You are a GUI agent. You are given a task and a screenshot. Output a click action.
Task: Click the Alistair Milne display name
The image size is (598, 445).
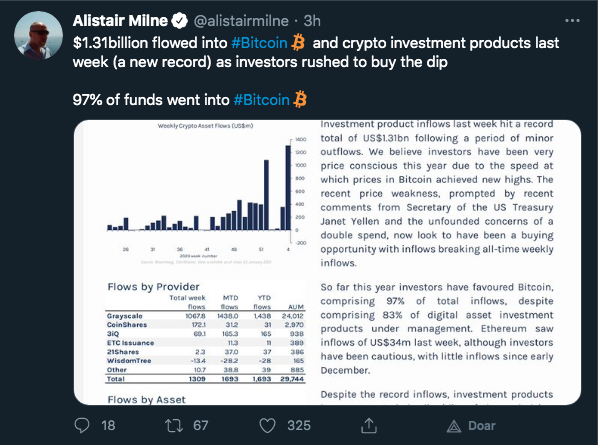120,21
